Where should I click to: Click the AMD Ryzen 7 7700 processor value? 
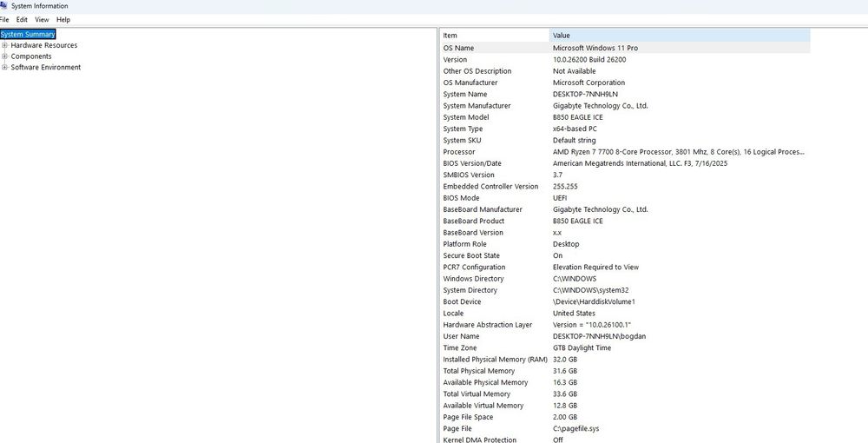679,152
